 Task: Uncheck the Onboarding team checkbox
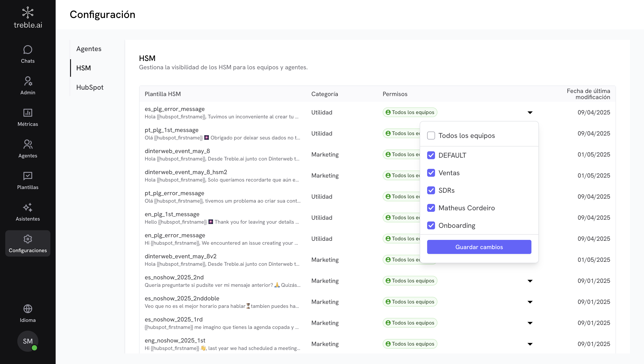pos(431,225)
